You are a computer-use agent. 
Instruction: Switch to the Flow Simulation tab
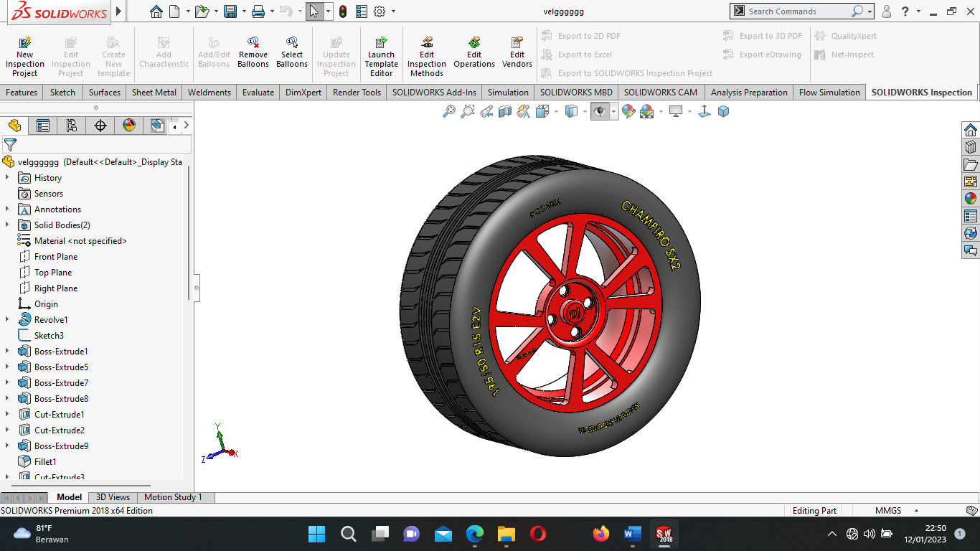coord(829,93)
